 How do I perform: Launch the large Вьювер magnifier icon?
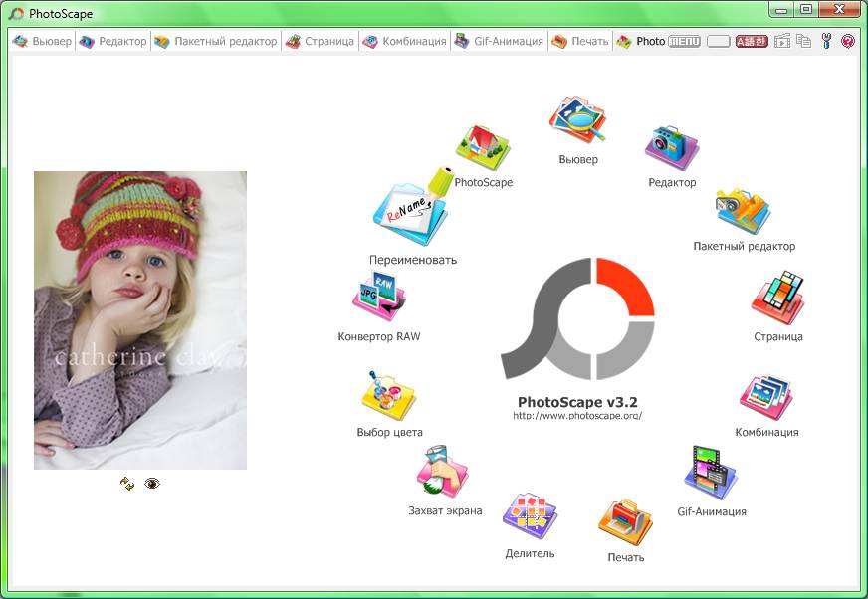point(577,120)
